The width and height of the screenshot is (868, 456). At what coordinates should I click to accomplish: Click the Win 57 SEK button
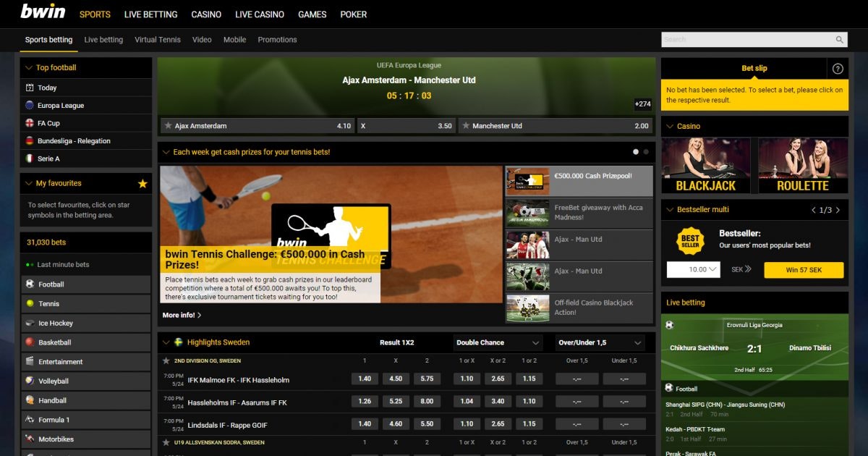click(804, 270)
